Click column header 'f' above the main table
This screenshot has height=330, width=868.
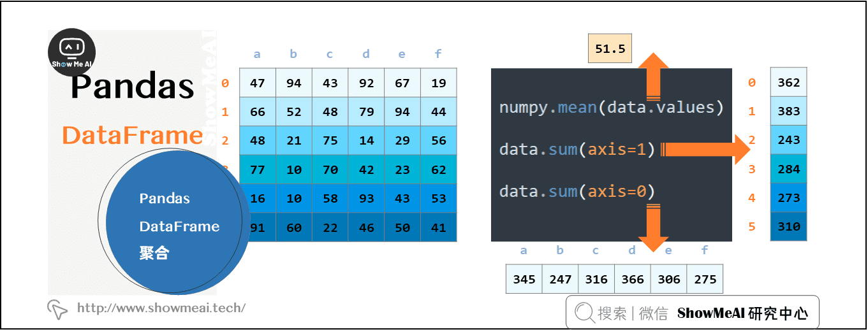(438, 54)
